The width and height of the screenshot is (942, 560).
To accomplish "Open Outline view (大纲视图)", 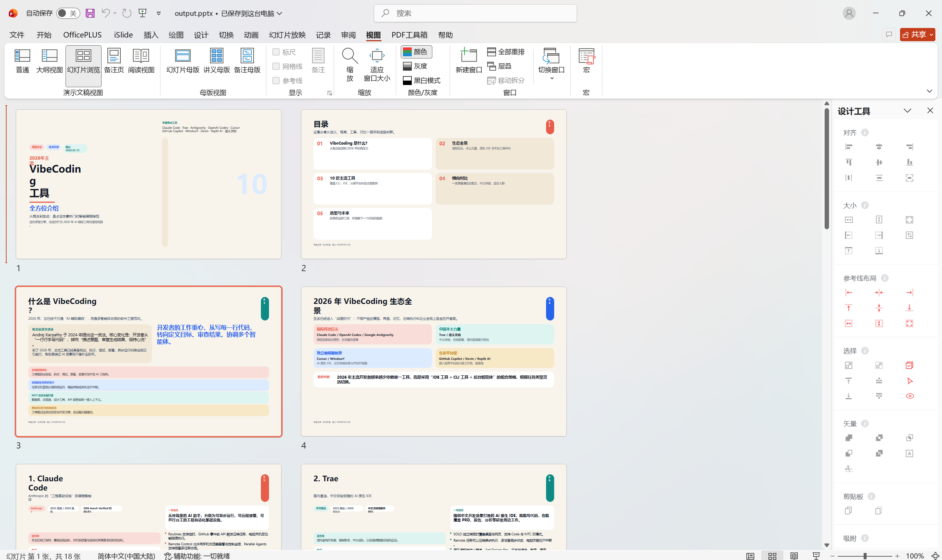I will pyautogui.click(x=49, y=61).
